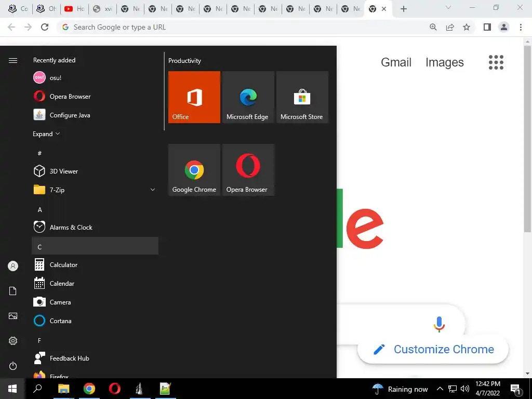
Task: Switch to the xvi tab
Action: coord(102,9)
